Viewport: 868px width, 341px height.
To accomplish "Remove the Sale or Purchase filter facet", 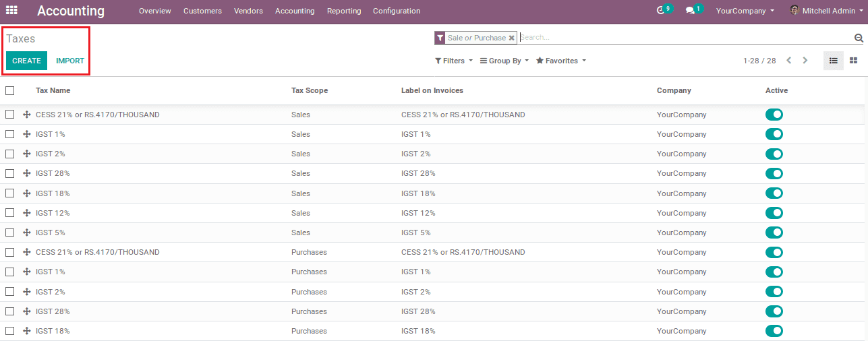I will [x=512, y=38].
